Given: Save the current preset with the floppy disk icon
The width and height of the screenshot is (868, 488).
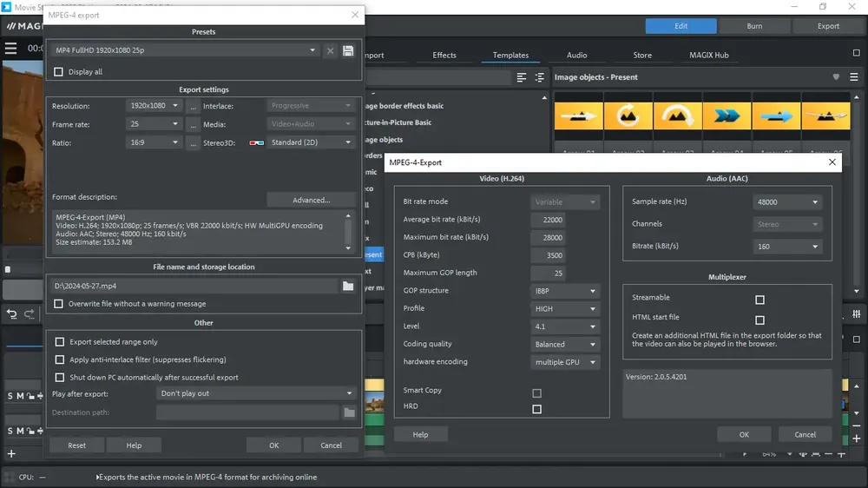Looking at the screenshot, I should (348, 50).
